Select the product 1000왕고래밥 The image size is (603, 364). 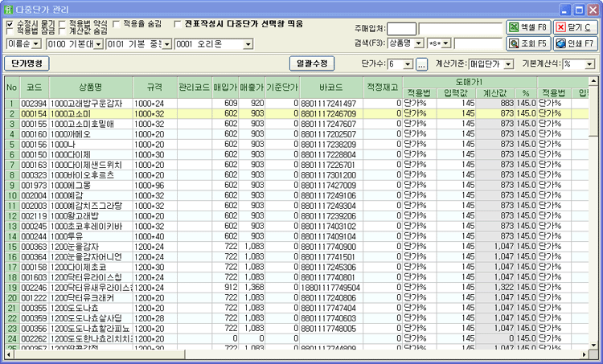(91, 216)
